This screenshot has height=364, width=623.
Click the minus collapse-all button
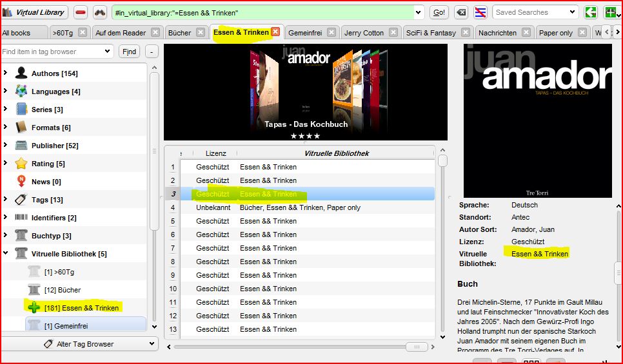(x=152, y=51)
